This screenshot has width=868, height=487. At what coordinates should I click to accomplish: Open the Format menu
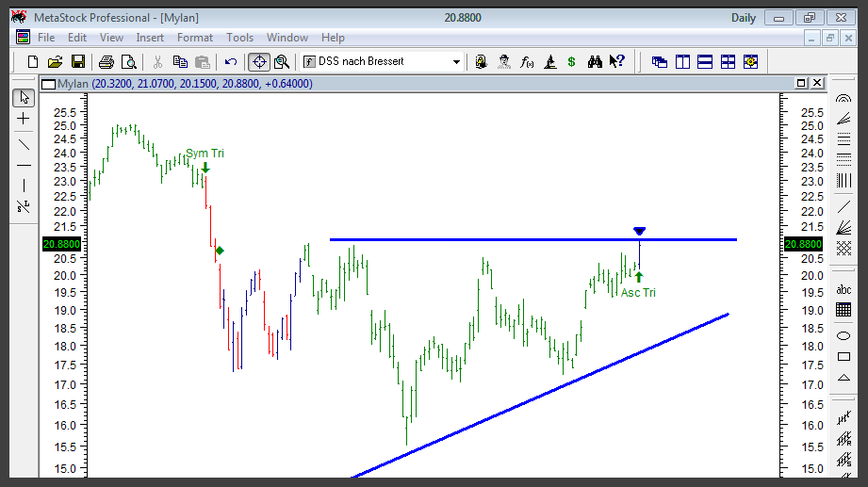pyautogui.click(x=195, y=38)
